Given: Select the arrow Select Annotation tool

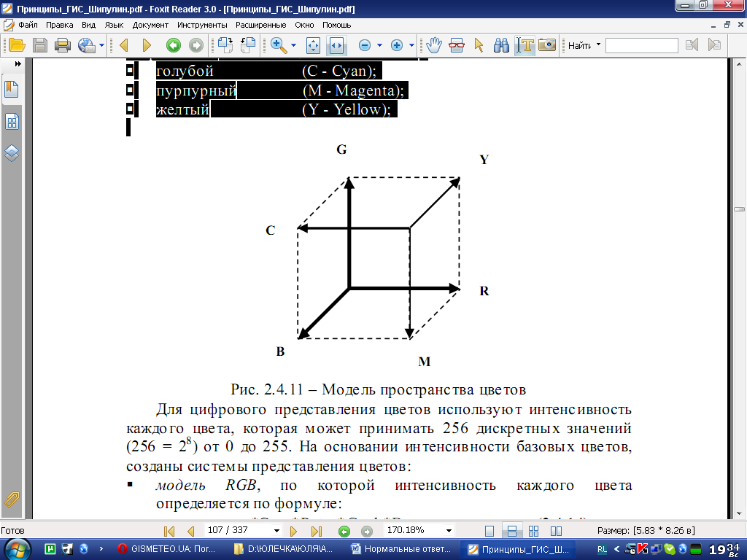Looking at the screenshot, I should coord(479,46).
